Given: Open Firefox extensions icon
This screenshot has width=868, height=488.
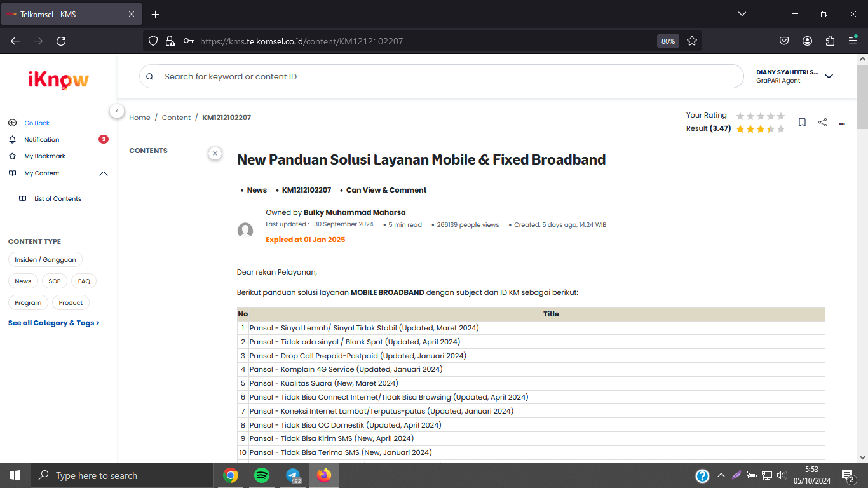Looking at the screenshot, I should click(x=830, y=41).
